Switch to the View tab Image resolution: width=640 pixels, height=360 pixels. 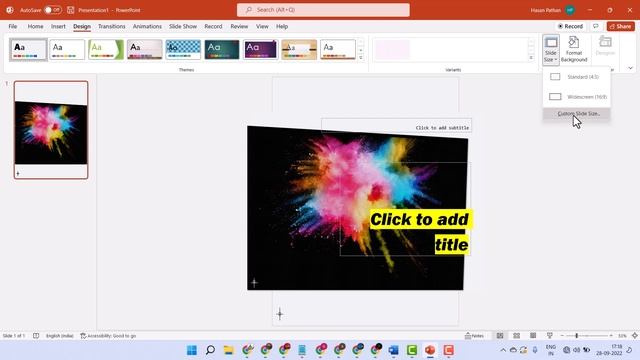(262, 27)
